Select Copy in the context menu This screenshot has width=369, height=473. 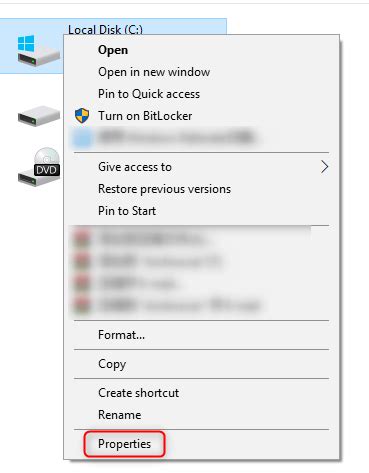coord(112,364)
